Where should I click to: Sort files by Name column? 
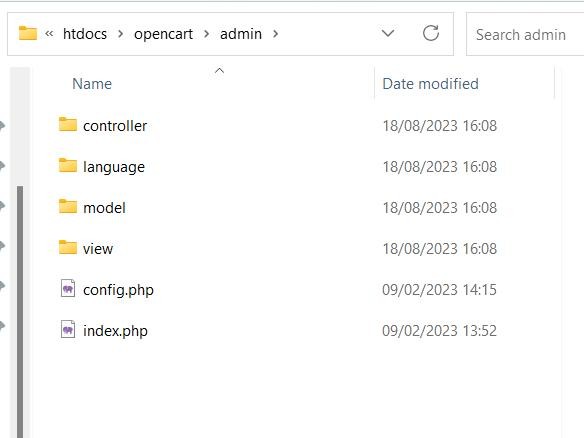pyautogui.click(x=92, y=84)
